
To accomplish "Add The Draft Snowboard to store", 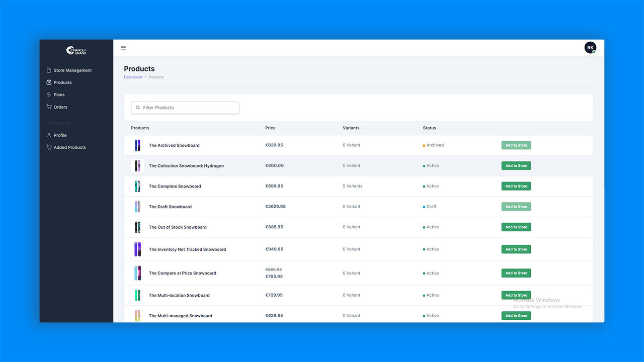I will (x=516, y=207).
